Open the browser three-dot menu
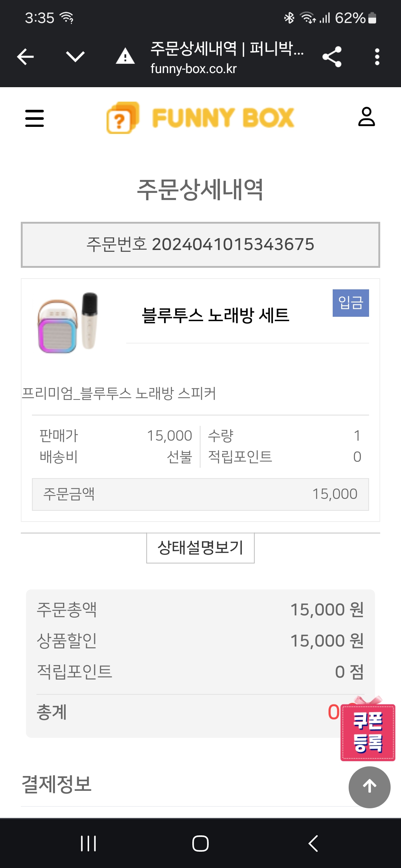Screen dimensions: 401x868 (377, 57)
